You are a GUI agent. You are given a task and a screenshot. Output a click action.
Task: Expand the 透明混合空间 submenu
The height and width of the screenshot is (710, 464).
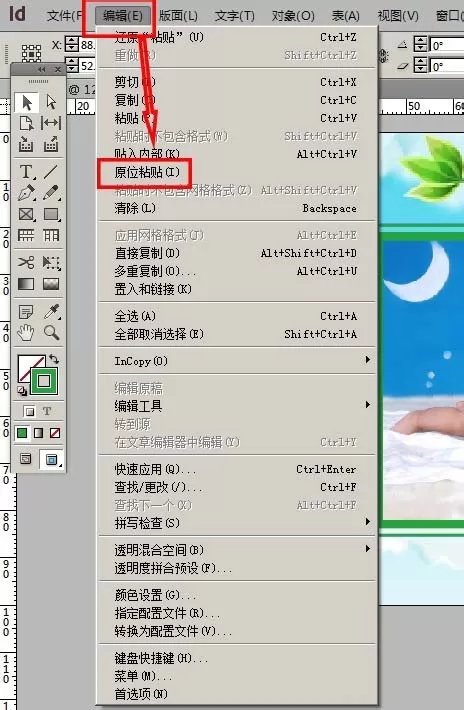coord(237,550)
